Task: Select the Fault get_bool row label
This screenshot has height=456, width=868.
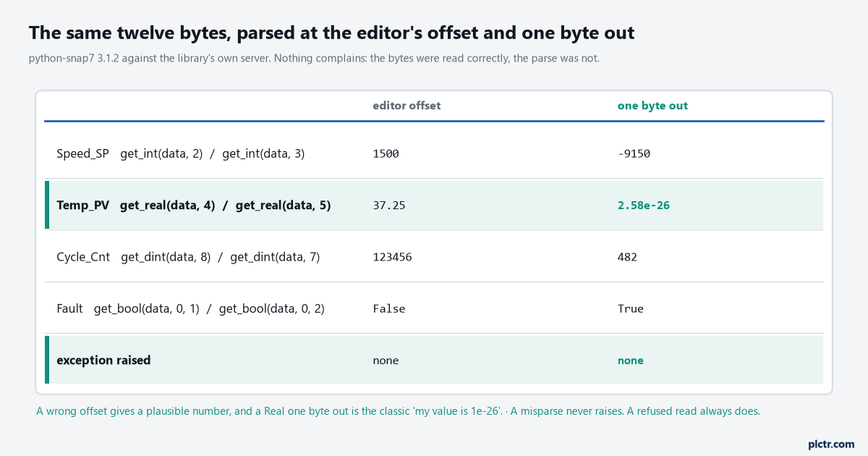Action: [x=190, y=309]
